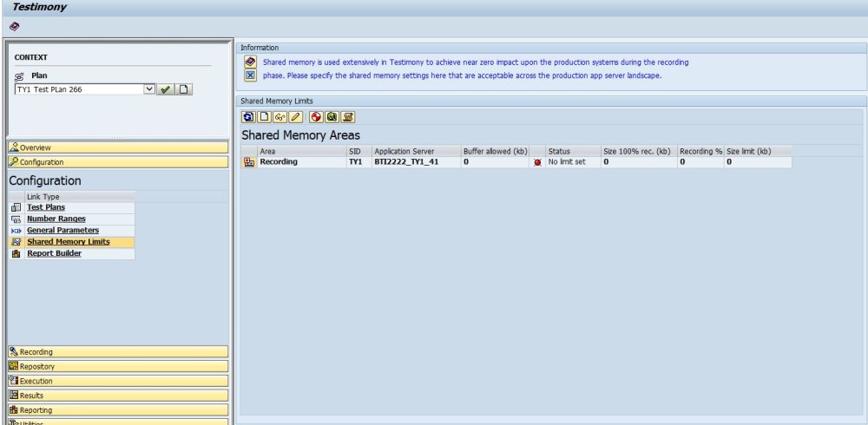
Task: Click the Status column header
Action: pos(573,151)
